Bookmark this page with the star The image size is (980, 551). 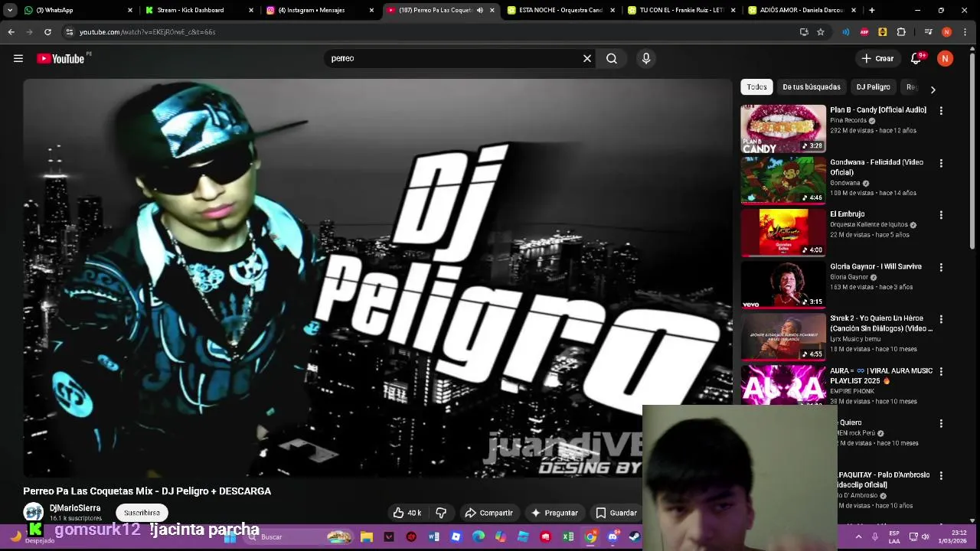click(x=821, y=32)
